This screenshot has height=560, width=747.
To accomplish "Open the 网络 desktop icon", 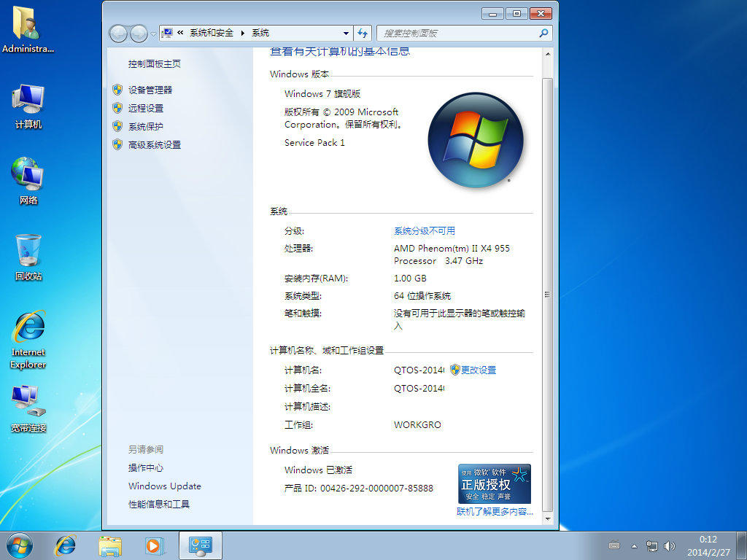I will click(28, 181).
